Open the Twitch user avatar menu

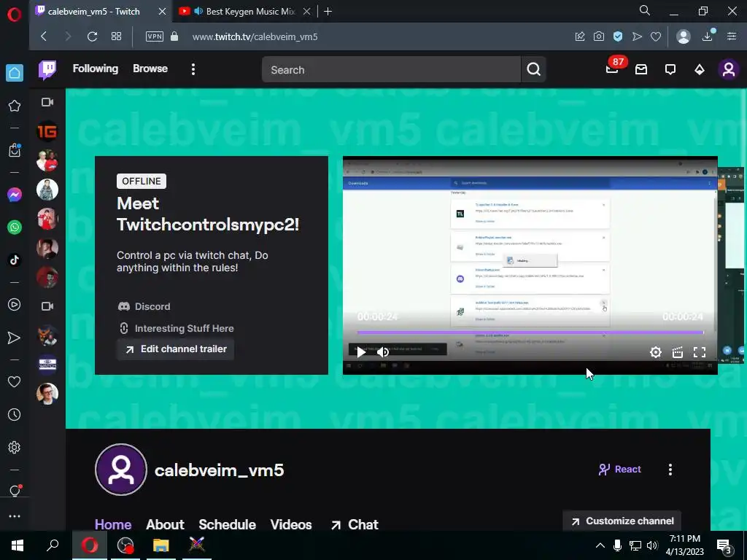pos(729,69)
